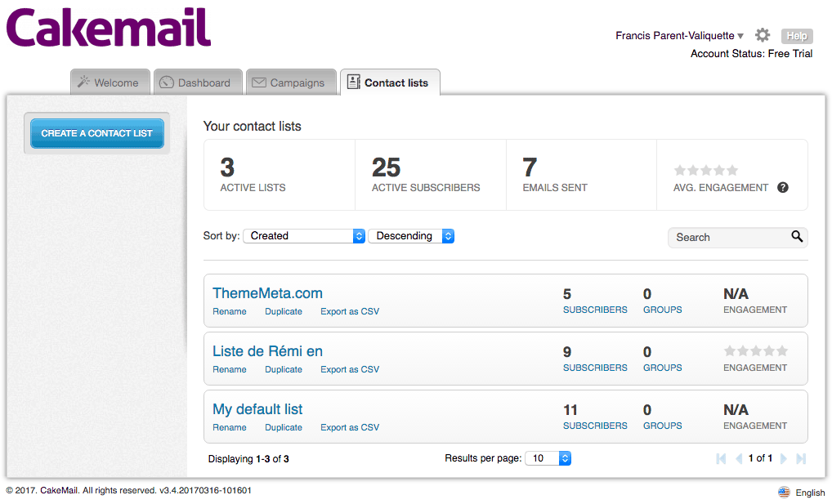
Task: Click Displaying 1-3 of 3 text
Action: [x=248, y=459]
